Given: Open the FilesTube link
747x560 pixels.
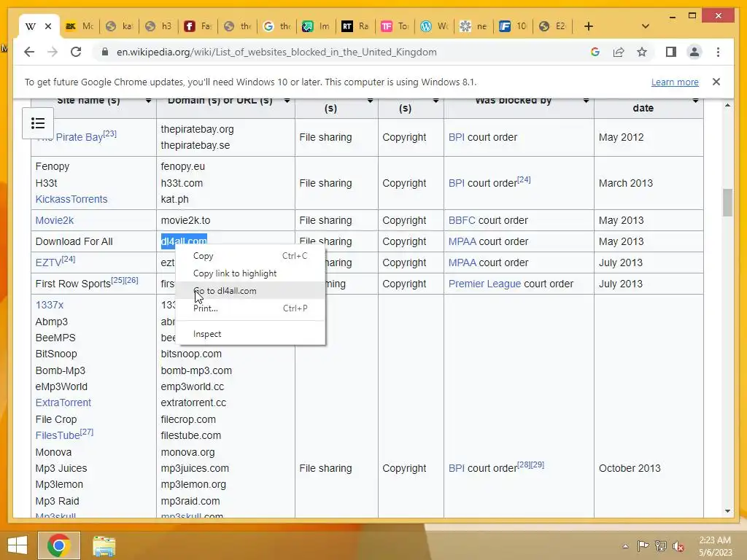Looking at the screenshot, I should coord(57,435).
